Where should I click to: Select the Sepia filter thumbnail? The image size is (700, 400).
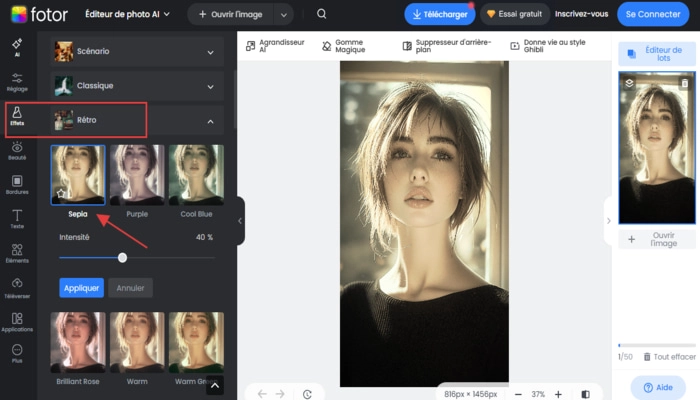point(78,175)
